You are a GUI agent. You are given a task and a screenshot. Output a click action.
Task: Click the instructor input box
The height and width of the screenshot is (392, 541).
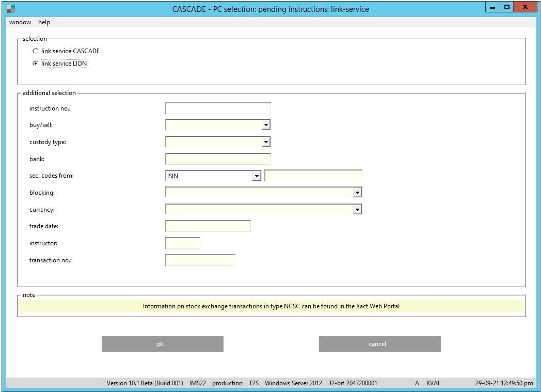183,243
